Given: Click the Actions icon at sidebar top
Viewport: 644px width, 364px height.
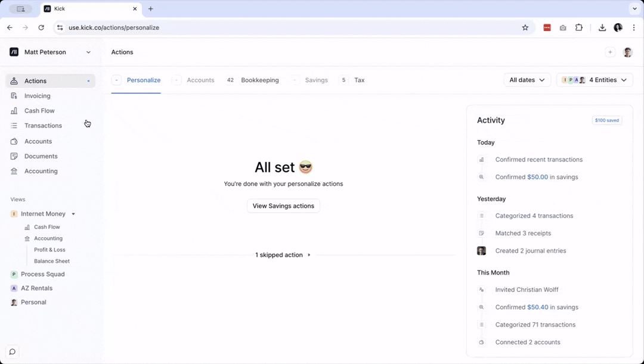Looking at the screenshot, I should (x=13, y=80).
